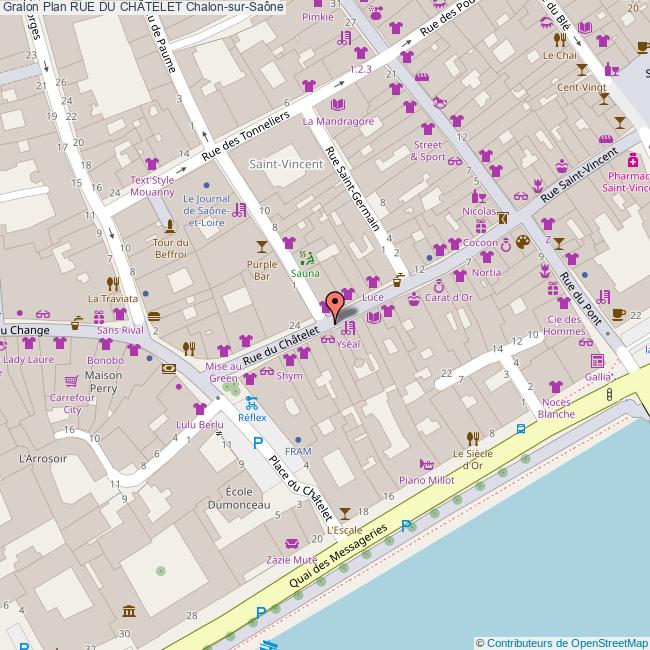Select the Yséal shop icon
Image resolution: width=650 pixels, height=650 pixels.
pyautogui.click(x=347, y=326)
